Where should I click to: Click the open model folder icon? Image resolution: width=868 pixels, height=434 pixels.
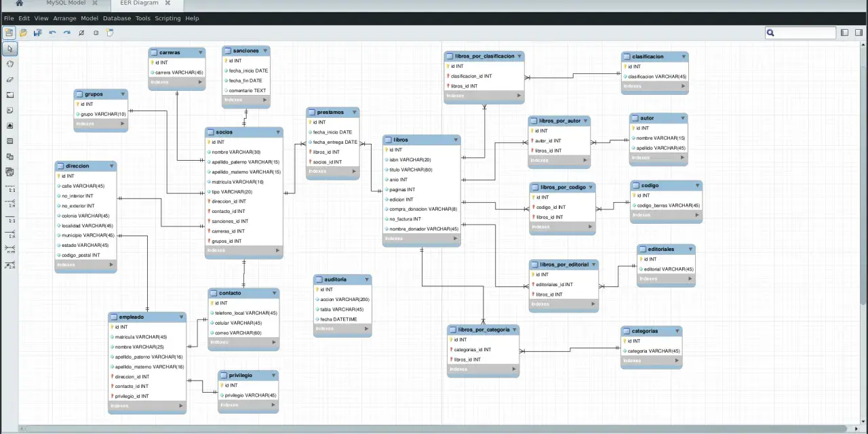23,33
